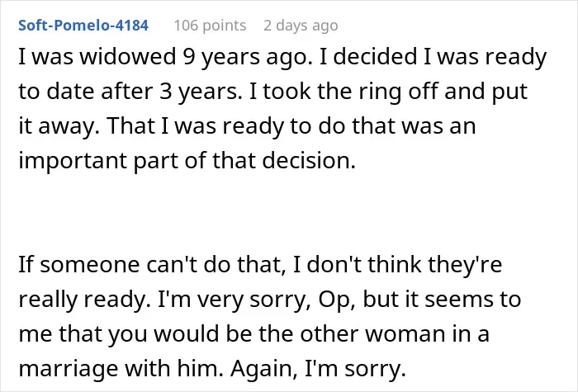Click the word 'ring' in the comment
Viewport: 578px width, 392px height.
380,92
